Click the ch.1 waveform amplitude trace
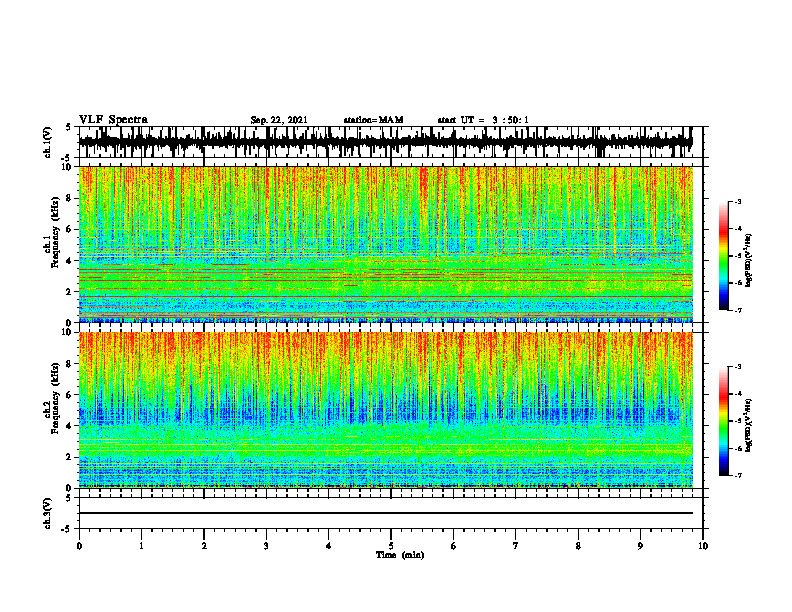792x612 pixels. 385,142
